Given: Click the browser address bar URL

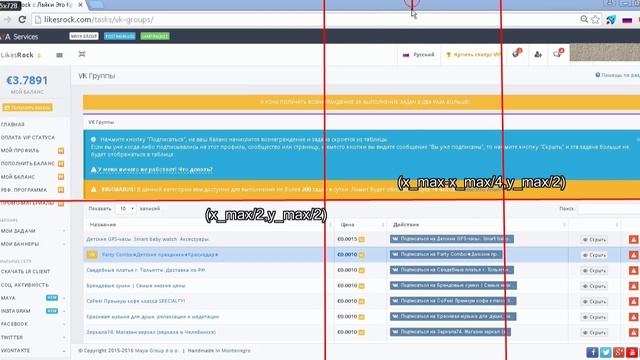Looking at the screenshot, I should [98, 20].
